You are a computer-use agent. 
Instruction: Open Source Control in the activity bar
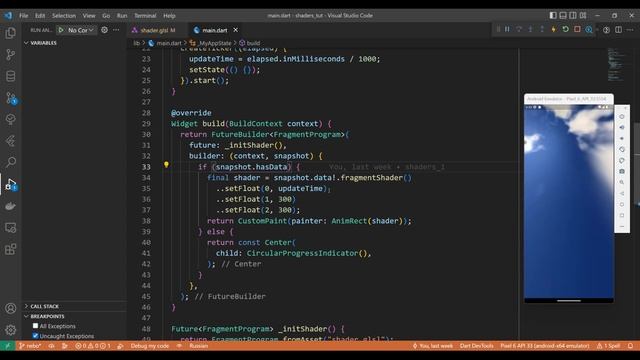coord(11,55)
